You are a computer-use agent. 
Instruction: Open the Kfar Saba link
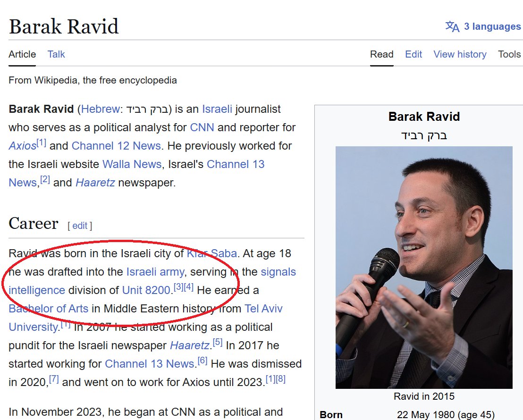(212, 253)
